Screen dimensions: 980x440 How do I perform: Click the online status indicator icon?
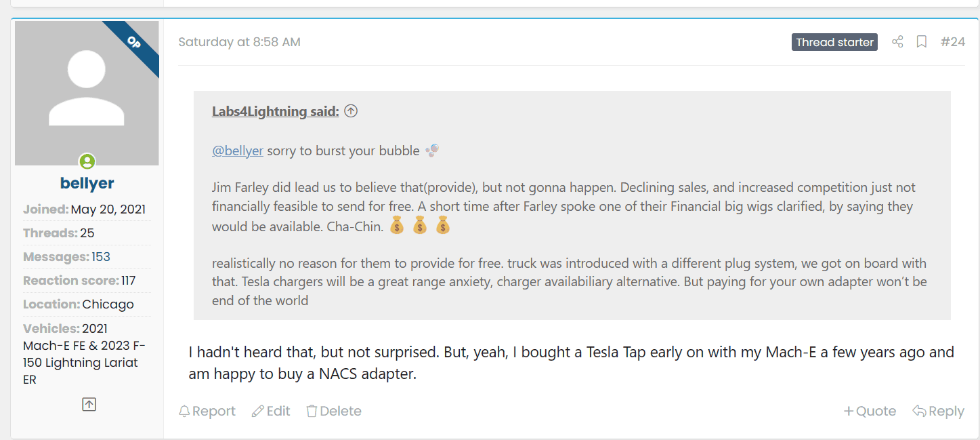[x=87, y=161]
